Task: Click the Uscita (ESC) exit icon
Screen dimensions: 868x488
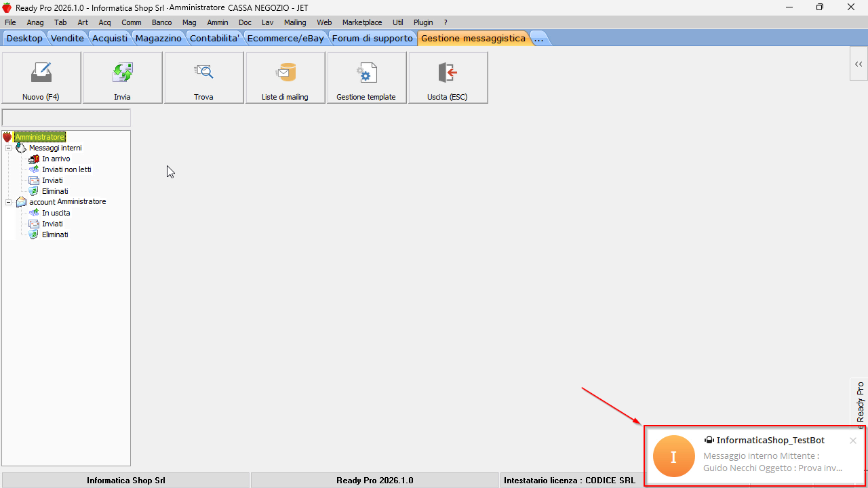Action: (448, 73)
